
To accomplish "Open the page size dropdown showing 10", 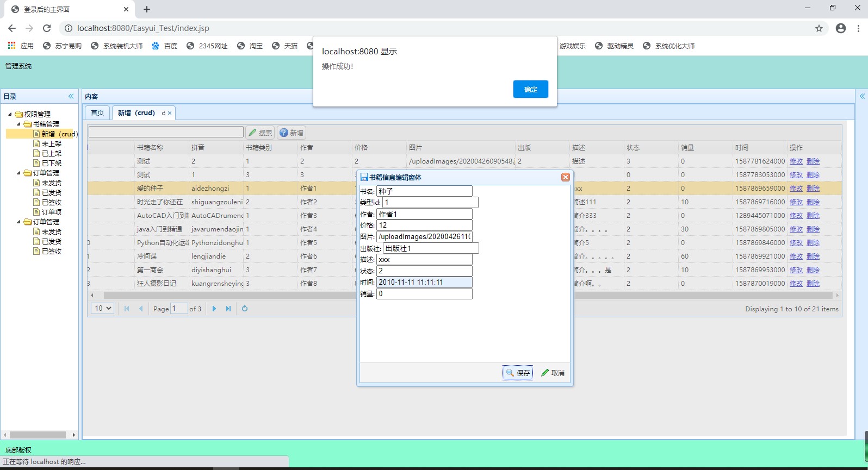I will (x=102, y=309).
